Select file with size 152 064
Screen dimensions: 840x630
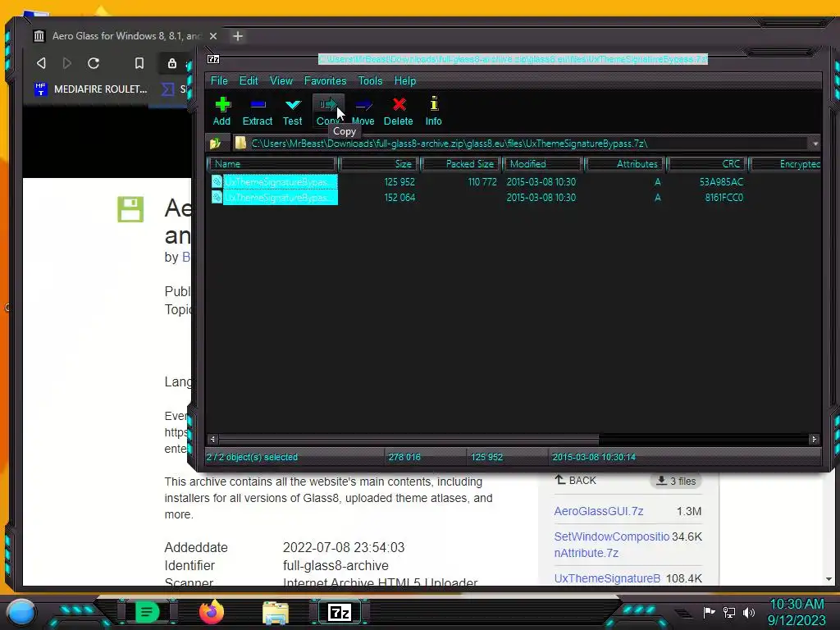(274, 198)
